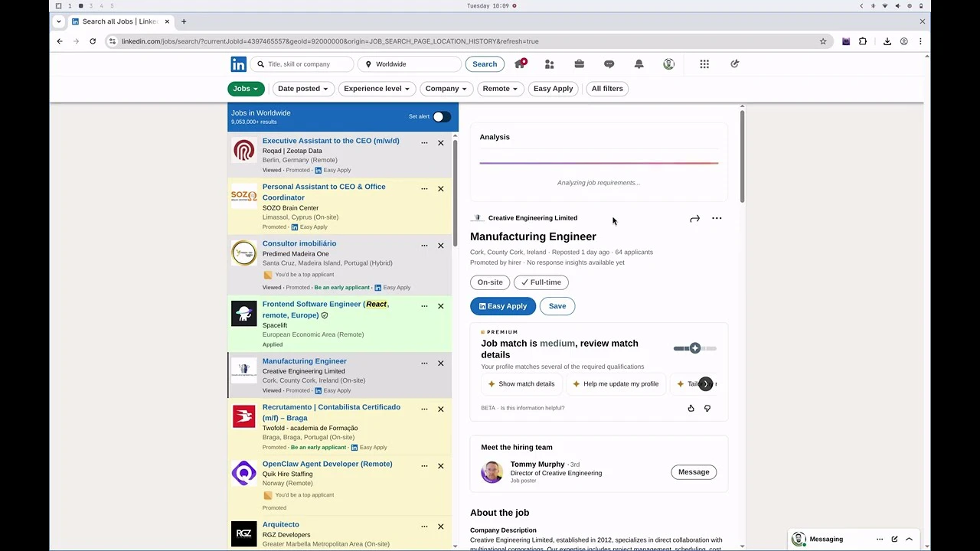The image size is (980, 551).
Task: Open Creative Engineering Limited company link
Action: (x=533, y=218)
